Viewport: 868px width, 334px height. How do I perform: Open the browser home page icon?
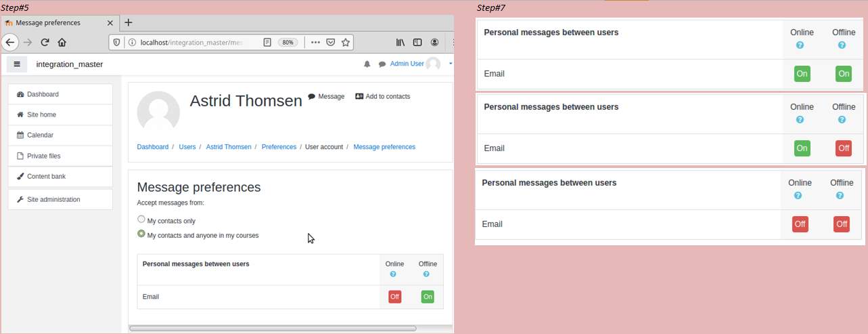click(x=62, y=42)
